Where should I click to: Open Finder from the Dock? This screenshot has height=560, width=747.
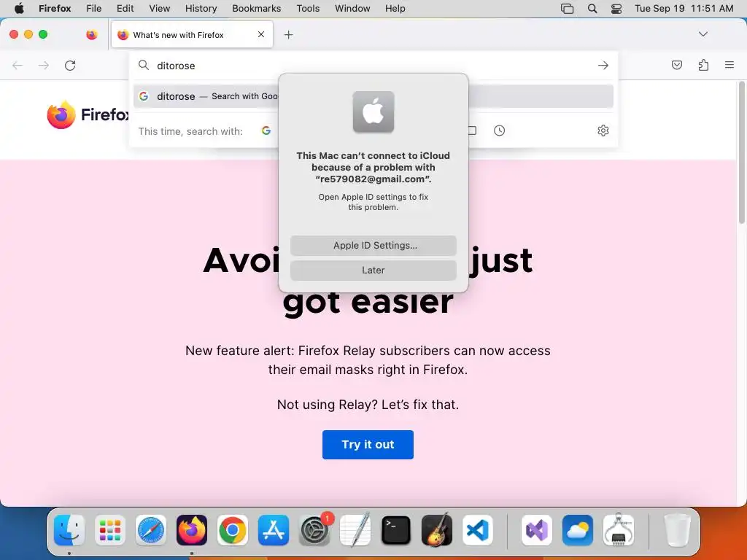pos(69,530)
